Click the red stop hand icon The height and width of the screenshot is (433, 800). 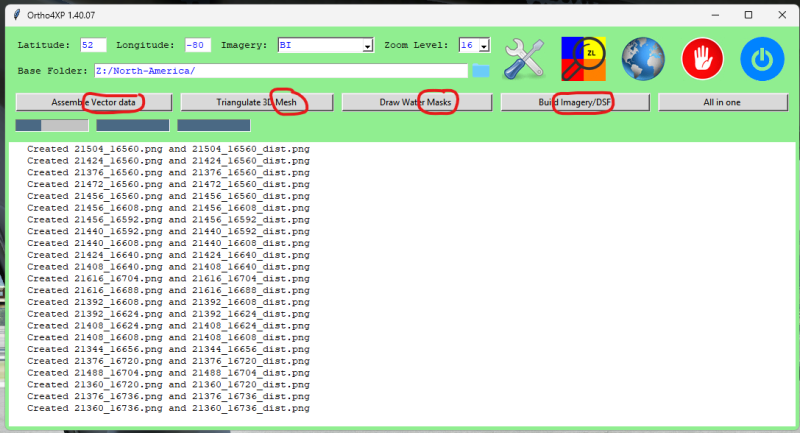(703, 60)
